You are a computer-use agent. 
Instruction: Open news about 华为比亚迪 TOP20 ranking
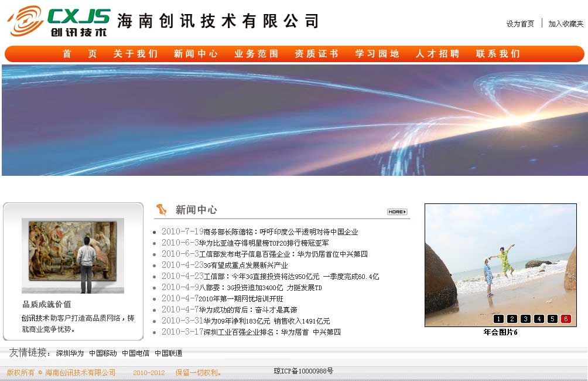click(246, 243)
